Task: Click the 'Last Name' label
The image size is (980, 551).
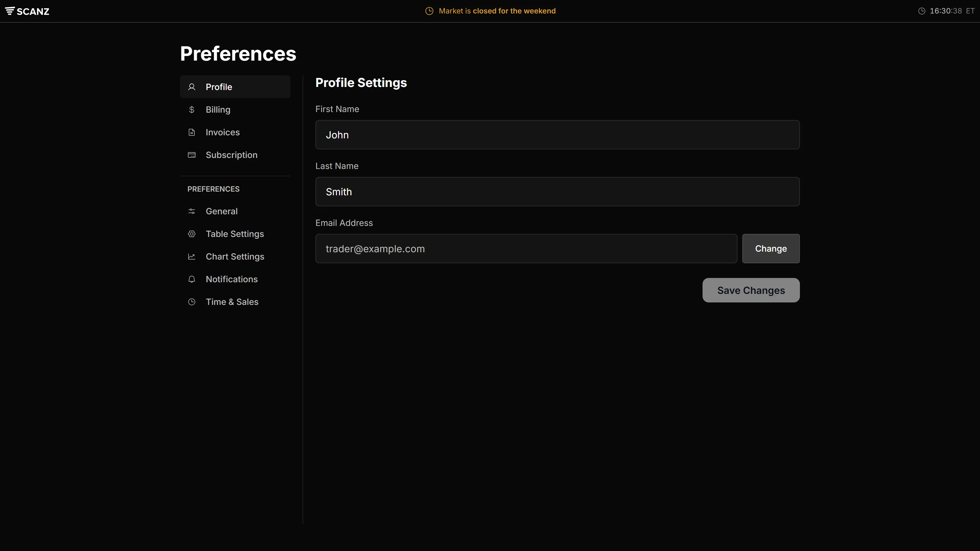Action: 337,166
